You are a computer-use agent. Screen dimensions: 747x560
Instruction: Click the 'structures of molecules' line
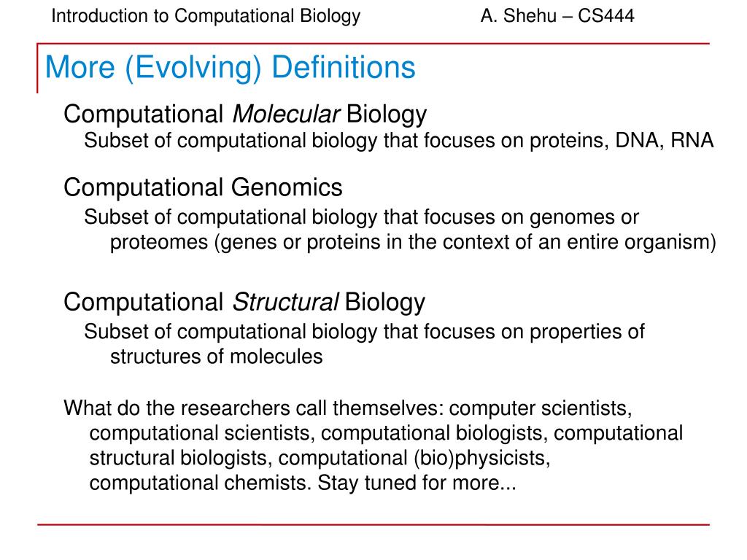(216, 357)
